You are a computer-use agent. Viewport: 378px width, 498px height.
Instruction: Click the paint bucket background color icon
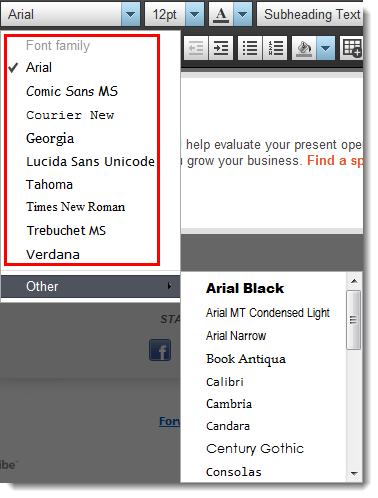(304, 49)
